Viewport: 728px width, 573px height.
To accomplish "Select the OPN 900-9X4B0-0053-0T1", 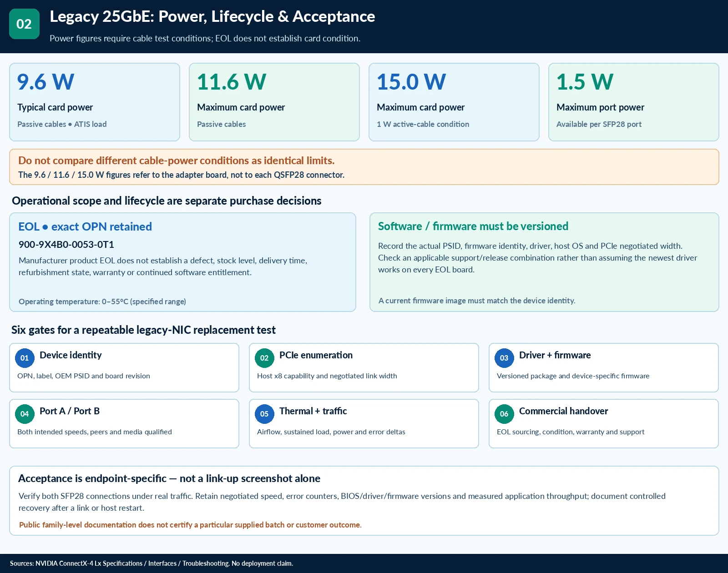I will pyautogui.click(x=66, y=245).
